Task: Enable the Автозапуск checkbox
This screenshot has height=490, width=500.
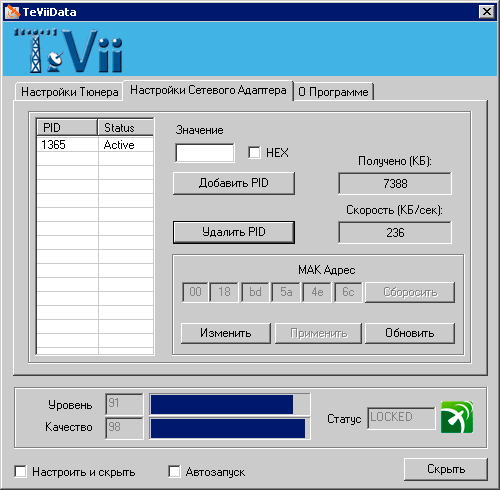Action: tap(174, 472)
